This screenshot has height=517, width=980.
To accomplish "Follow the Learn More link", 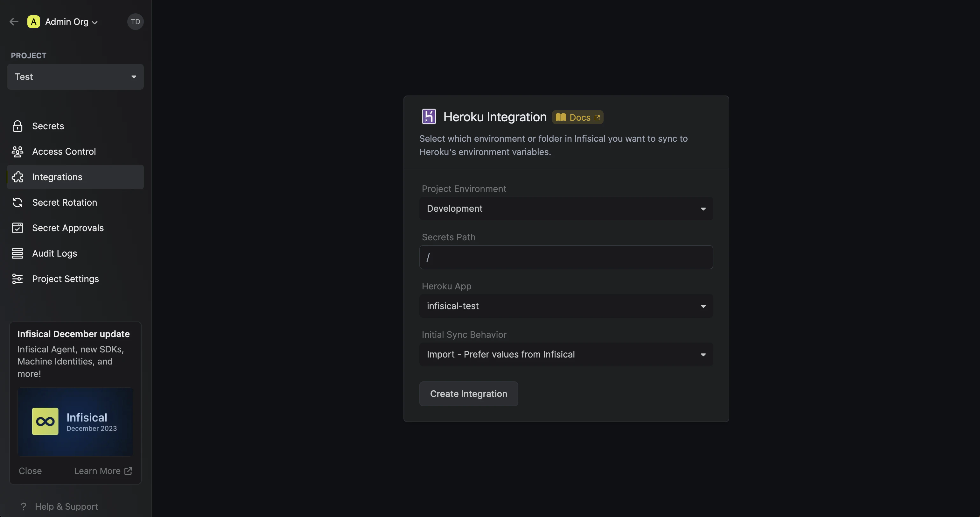I will coord(103,471).
